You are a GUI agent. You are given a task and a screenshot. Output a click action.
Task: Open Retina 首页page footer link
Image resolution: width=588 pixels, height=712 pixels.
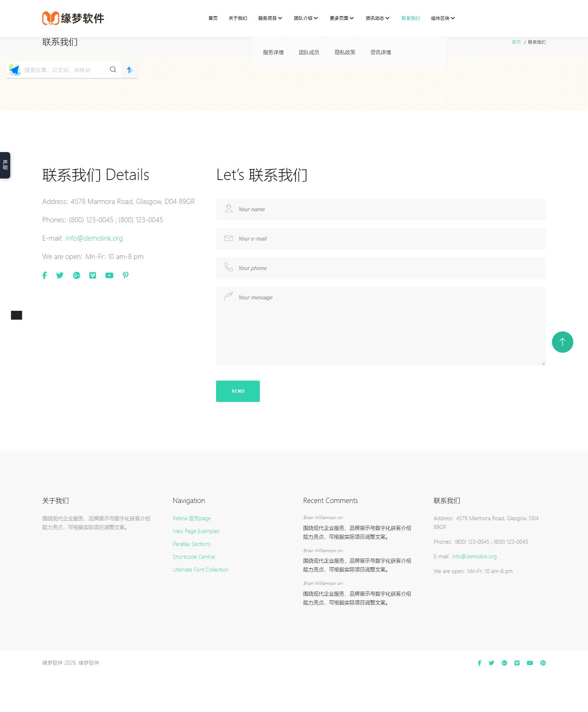191,518
